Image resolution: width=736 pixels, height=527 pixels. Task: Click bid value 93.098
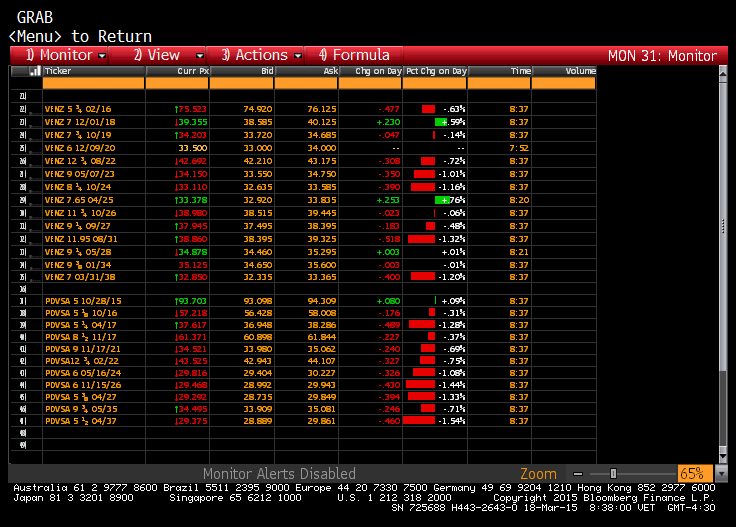coord(258,301)
